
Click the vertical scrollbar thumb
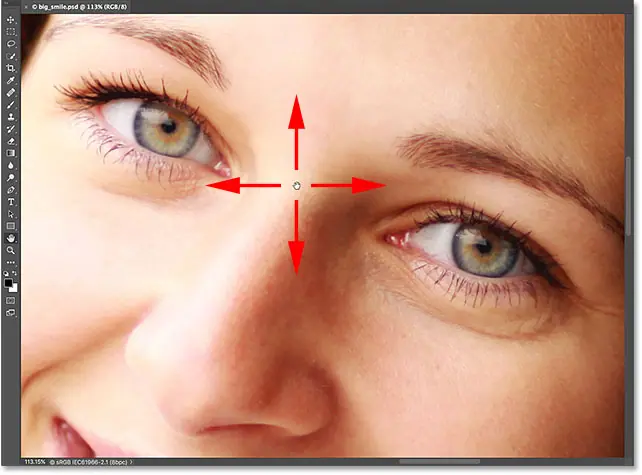tap(628, 196)
